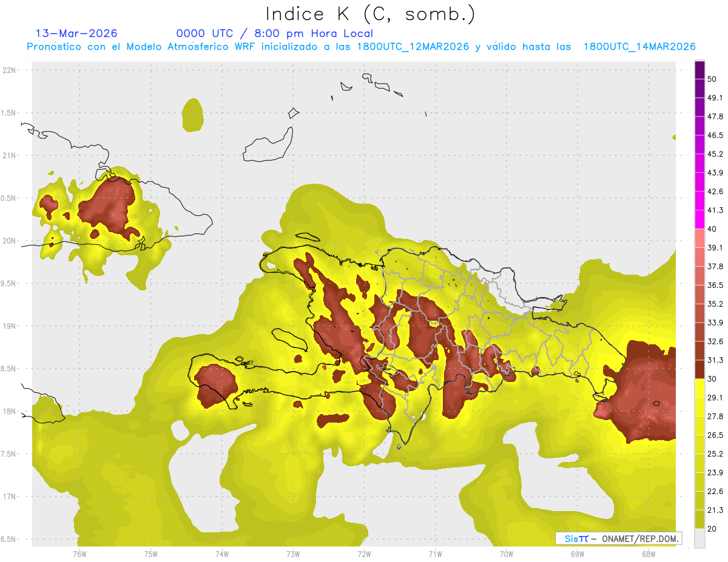728x562 pixels.
Task: Click the dark brown swatch between 30 and 31.3
Action: click(x=700, y=369)
